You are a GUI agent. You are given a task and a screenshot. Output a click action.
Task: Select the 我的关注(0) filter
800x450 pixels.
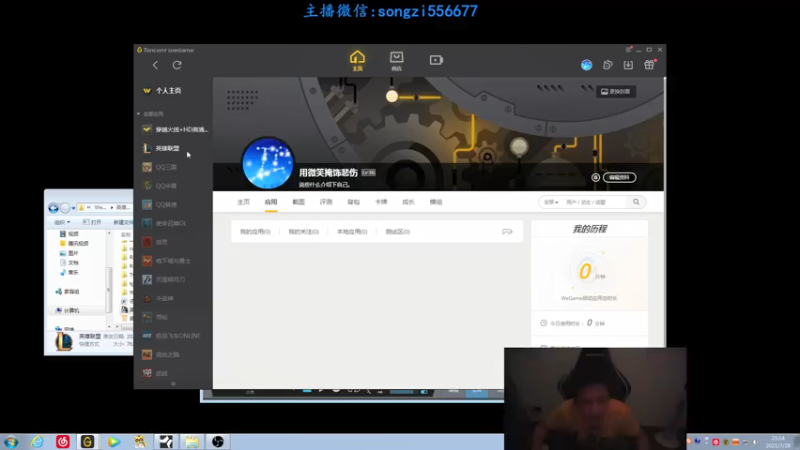tap(304, 232)
